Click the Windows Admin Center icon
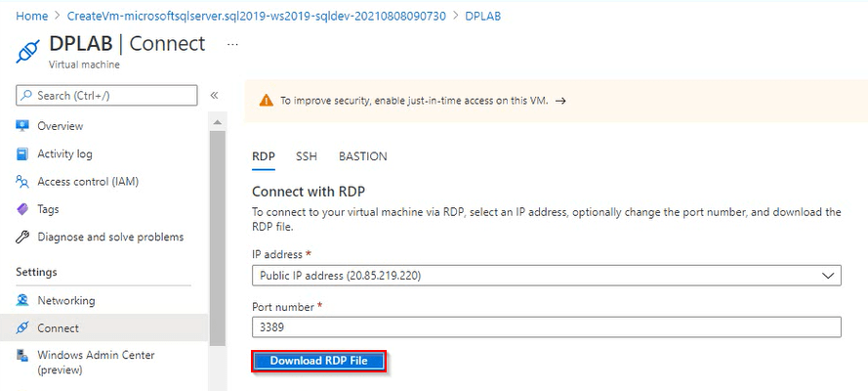 point(22,356)
